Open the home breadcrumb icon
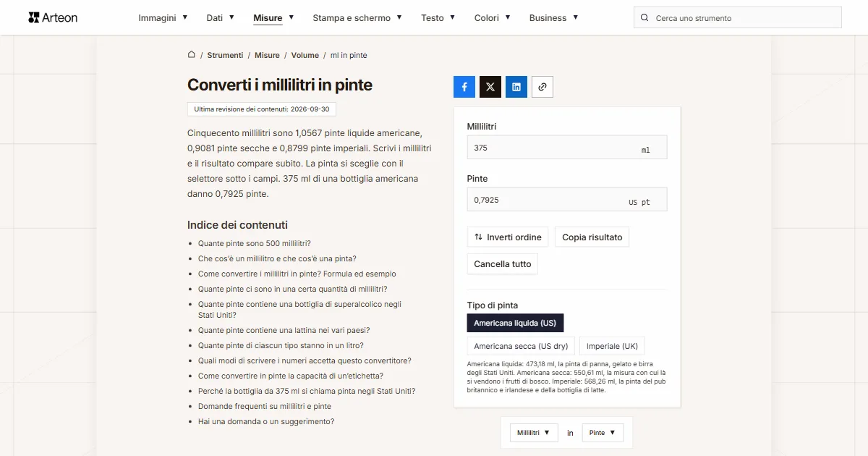Screen dimensions: 868x456 point(192,55)
